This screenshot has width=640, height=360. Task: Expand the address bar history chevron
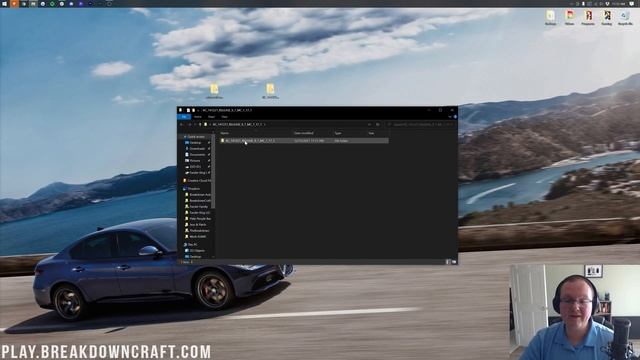coord(369,124)
